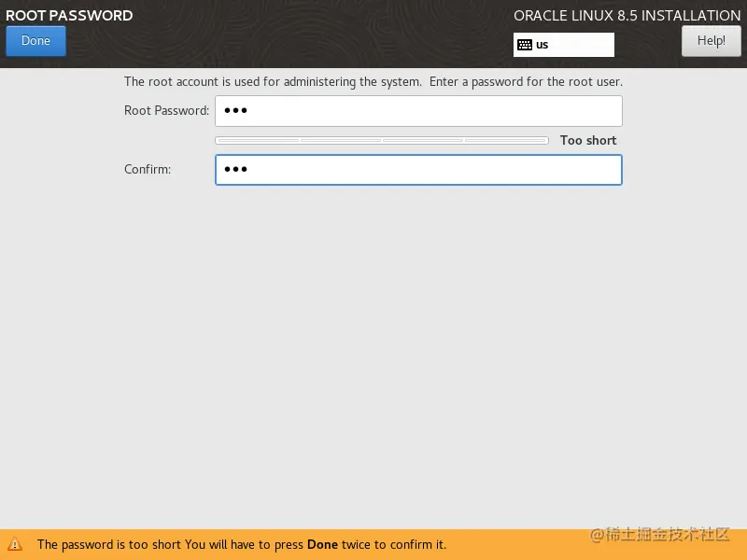Click ORACLE LINUX 8.5 INSTALLATION title
The height and width of the screenshot is (560, 747).
(627, 16)
